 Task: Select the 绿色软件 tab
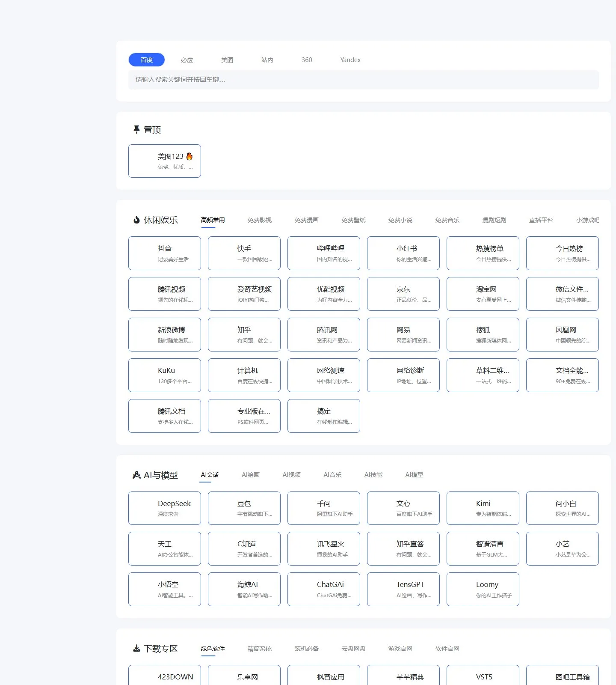[x=213, y=649]
